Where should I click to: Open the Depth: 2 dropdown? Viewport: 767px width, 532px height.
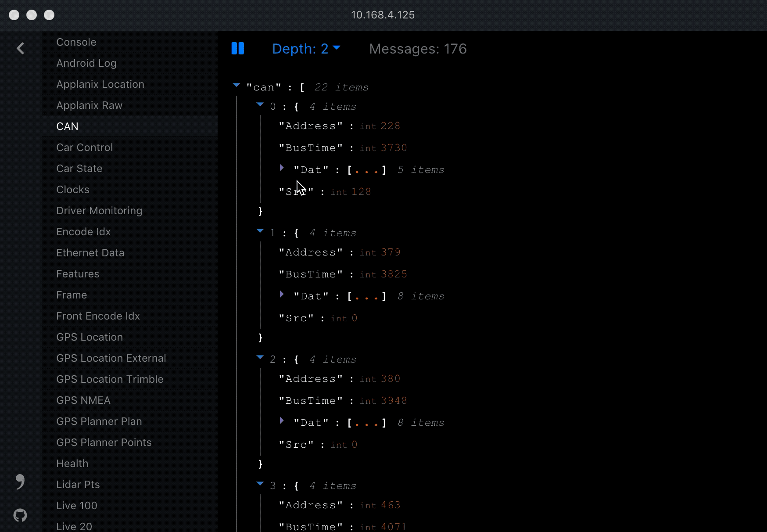[x=306, y=49]
